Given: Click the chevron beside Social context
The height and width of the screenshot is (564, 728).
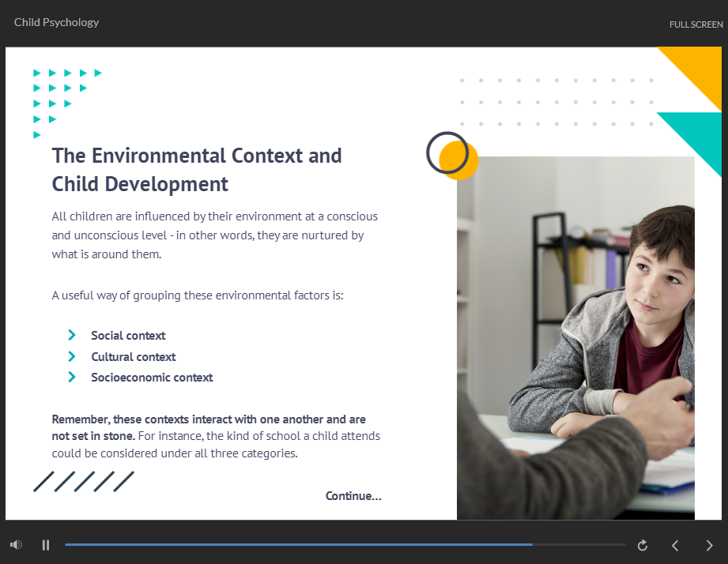Looking at the screenshot, I should (x=72, y=336).
